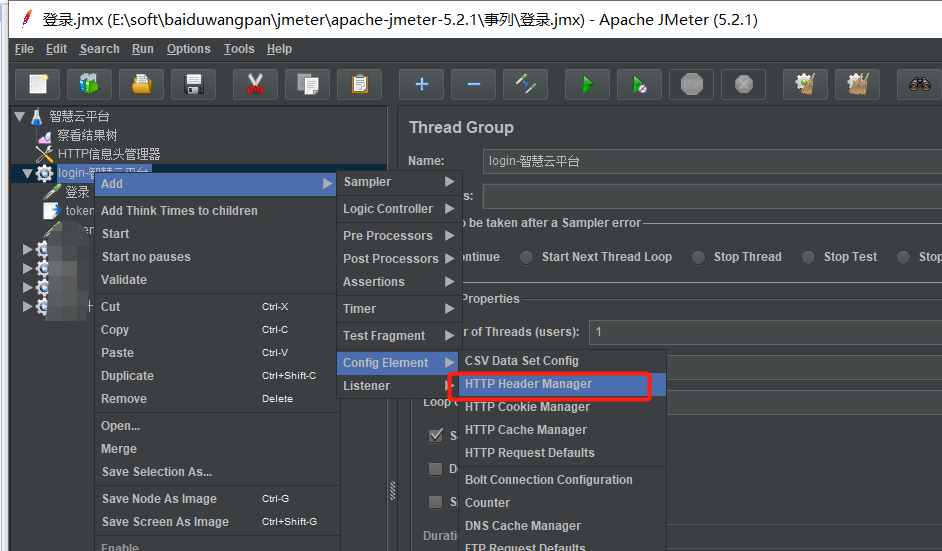Click the Name field with login-智慧云平台
This screenshot has height=551, width=942.
pyautogui.click(x=712, y=161)
